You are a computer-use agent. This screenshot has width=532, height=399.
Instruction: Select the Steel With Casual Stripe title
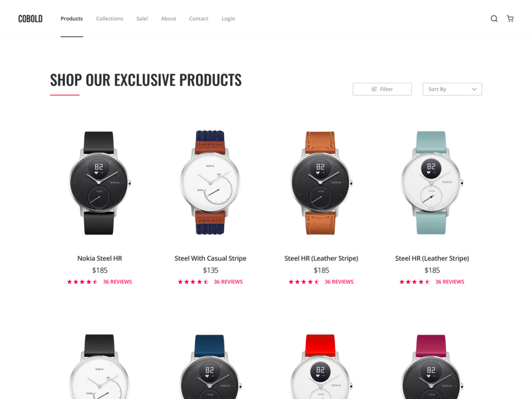tap(210, 259)
